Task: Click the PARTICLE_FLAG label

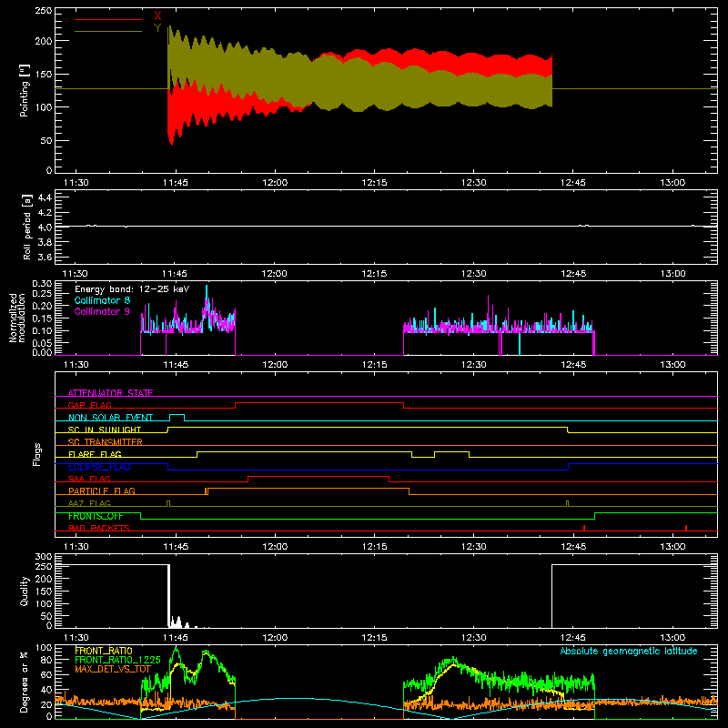Action: pos(102,490)
